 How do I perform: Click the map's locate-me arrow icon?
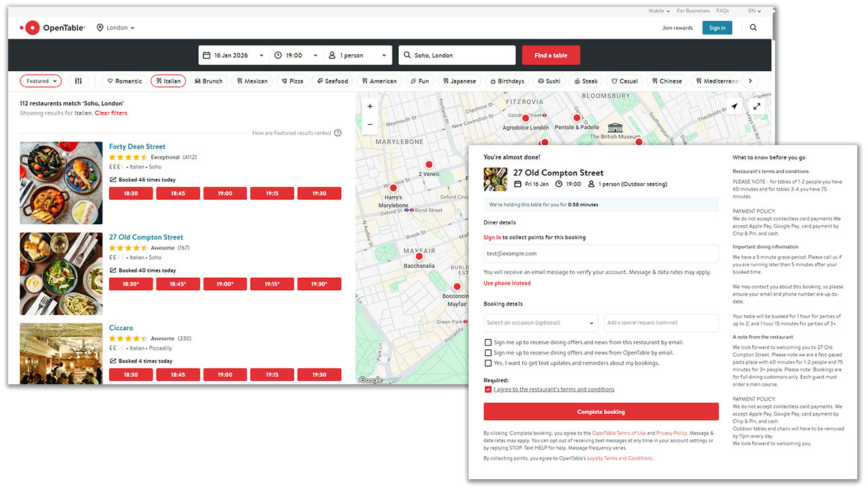[x=734, y=106]
